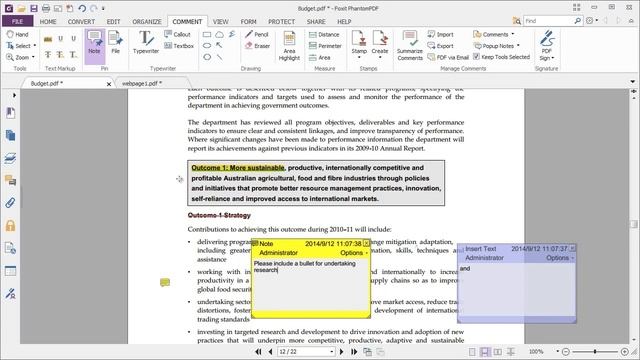
Task: Activate the Typewriter tool
Action: pos(146,42)
